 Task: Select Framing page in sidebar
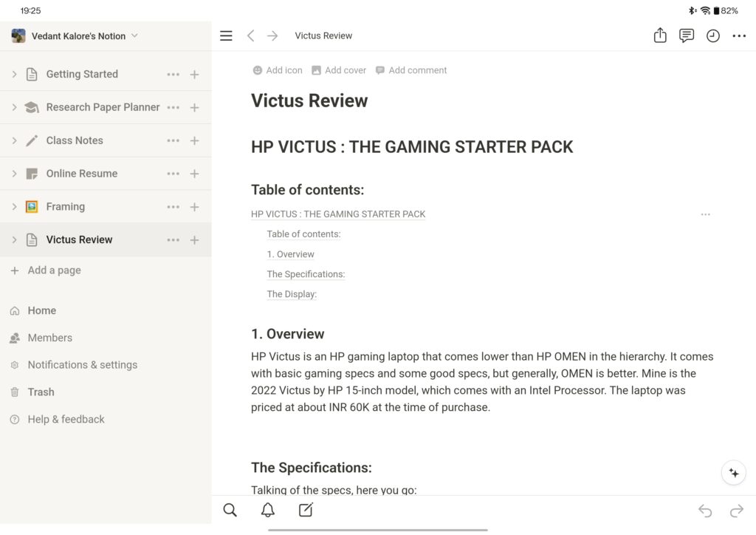(x=66, y=206)
